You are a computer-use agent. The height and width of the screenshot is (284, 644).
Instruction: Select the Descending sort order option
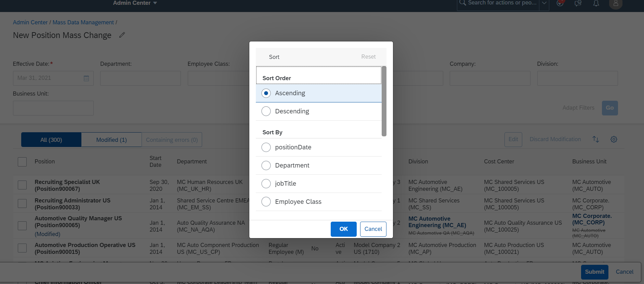pyautogui.click(x=266, y=111)
